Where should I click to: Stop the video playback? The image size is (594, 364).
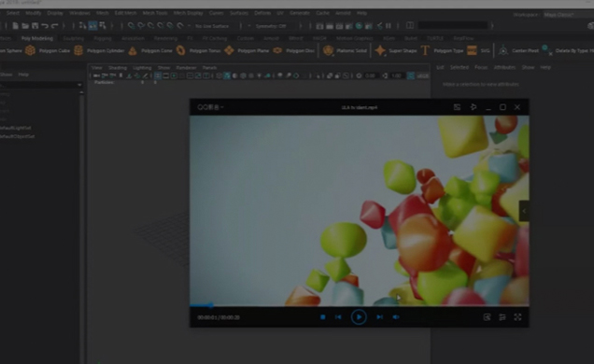point(323,317)
